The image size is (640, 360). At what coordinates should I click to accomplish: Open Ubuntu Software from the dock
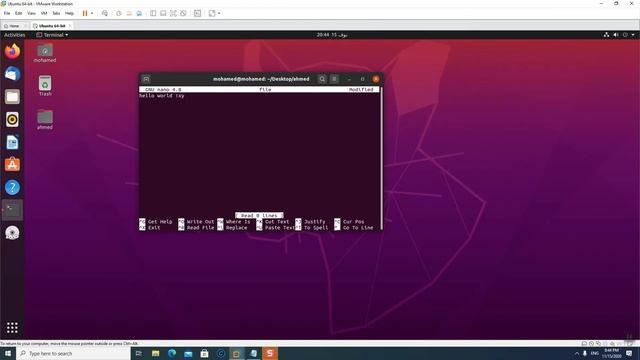[12, 165]
